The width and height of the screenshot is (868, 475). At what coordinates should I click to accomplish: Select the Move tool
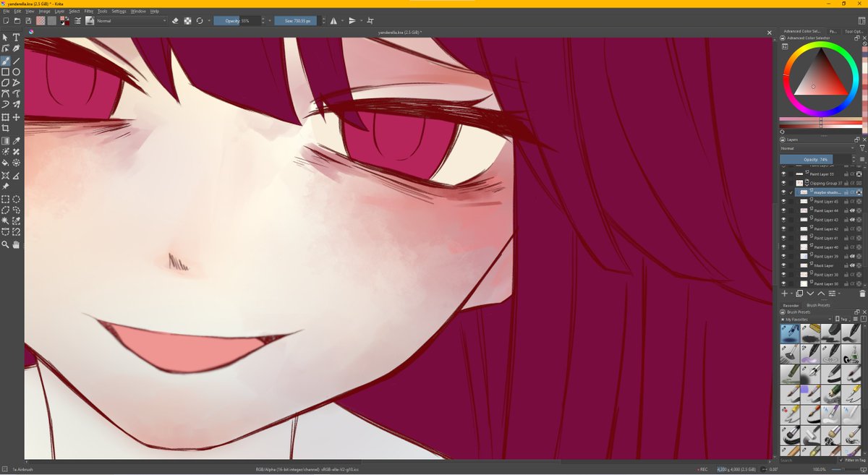coord(16,116)
